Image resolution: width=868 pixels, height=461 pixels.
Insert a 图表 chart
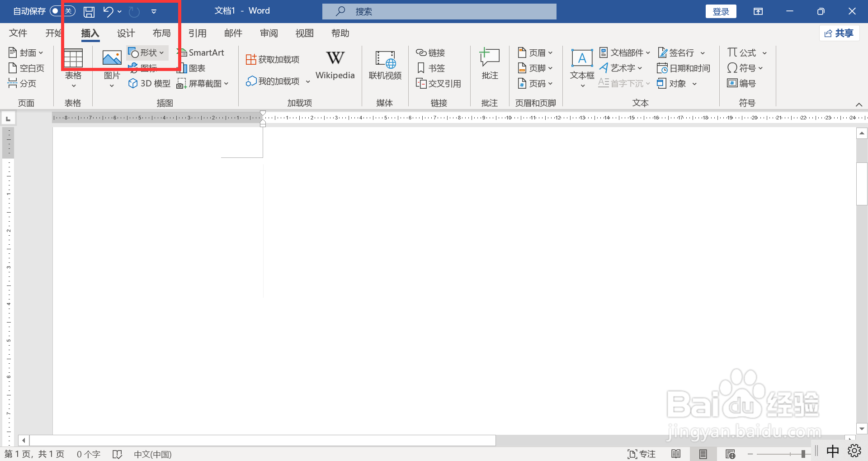(x=192, y=68)
